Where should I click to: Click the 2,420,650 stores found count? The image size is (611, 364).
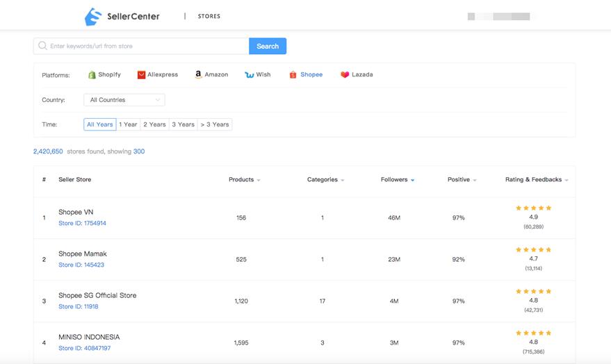(x=48, y=151)
